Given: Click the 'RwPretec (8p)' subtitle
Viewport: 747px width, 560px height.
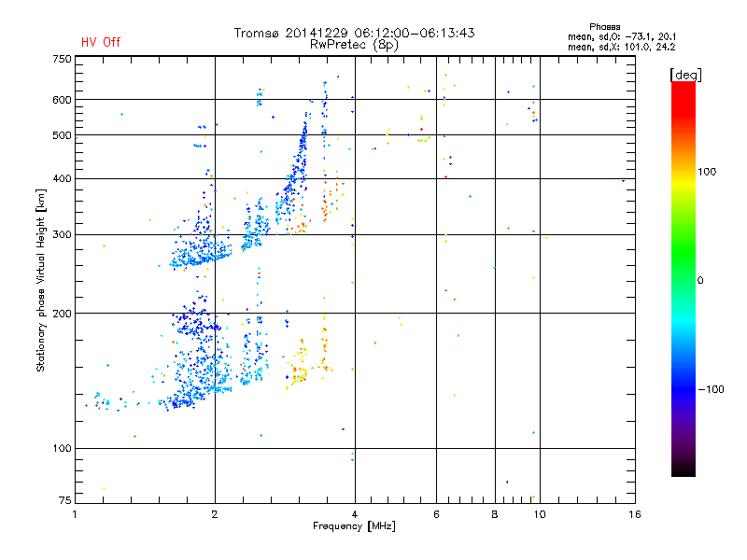Looking at the screenshot, I should (x=355, y=45).
